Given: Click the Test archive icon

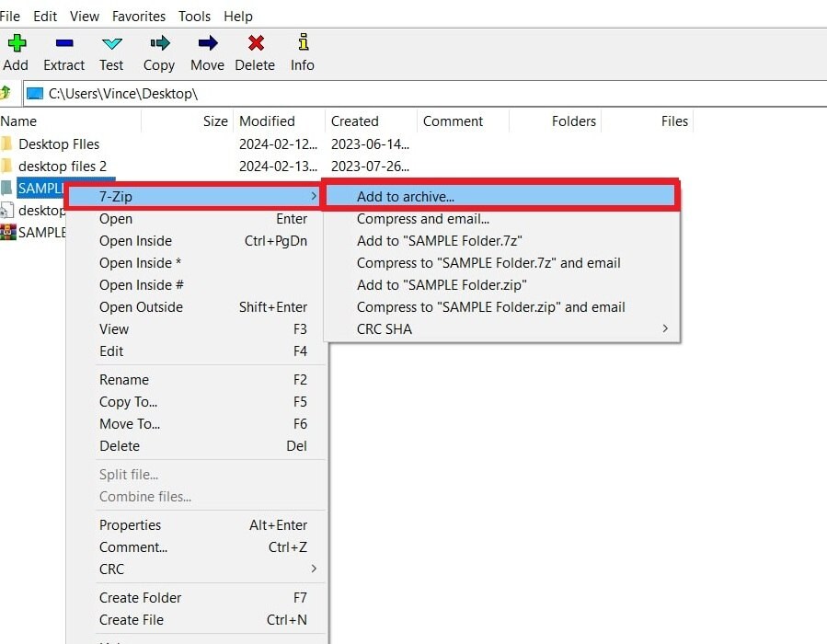Looking at the screenshot, I should (111, 43).
